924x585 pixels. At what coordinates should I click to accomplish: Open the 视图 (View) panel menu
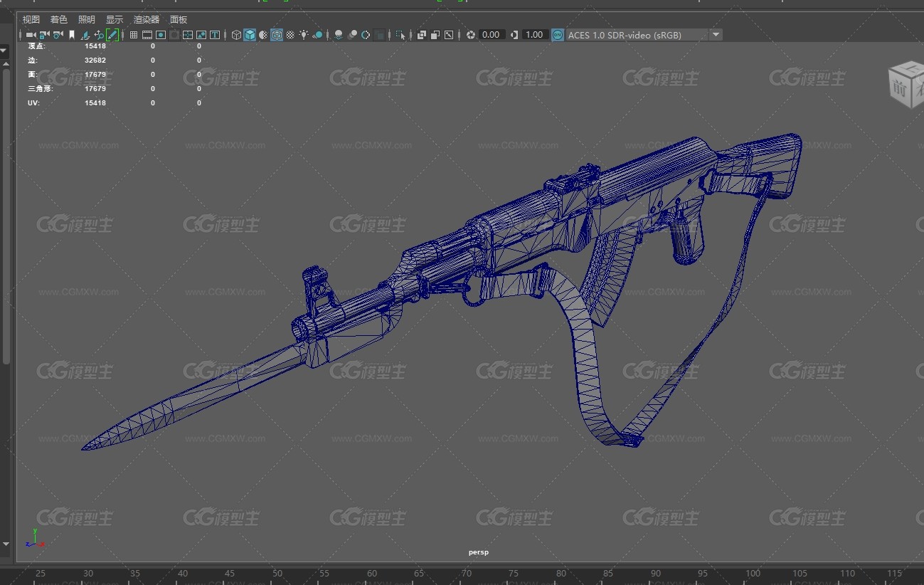click(x=31, y=20)
